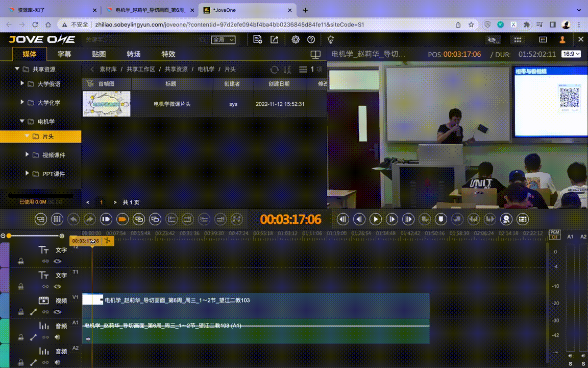The height and width of the screenshot is (368, 588).
Task: Expand the 视频课件 folder
Action: [x=28, y=155]
